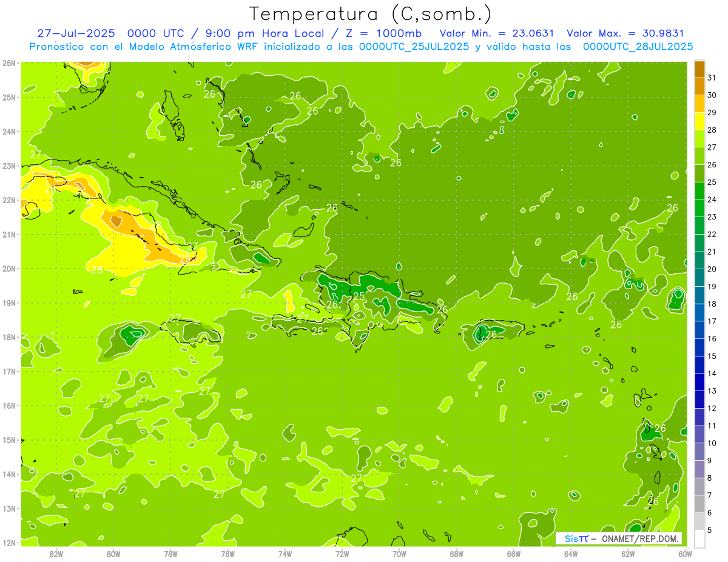Click the color scale label "5"

tap(710, 530)
